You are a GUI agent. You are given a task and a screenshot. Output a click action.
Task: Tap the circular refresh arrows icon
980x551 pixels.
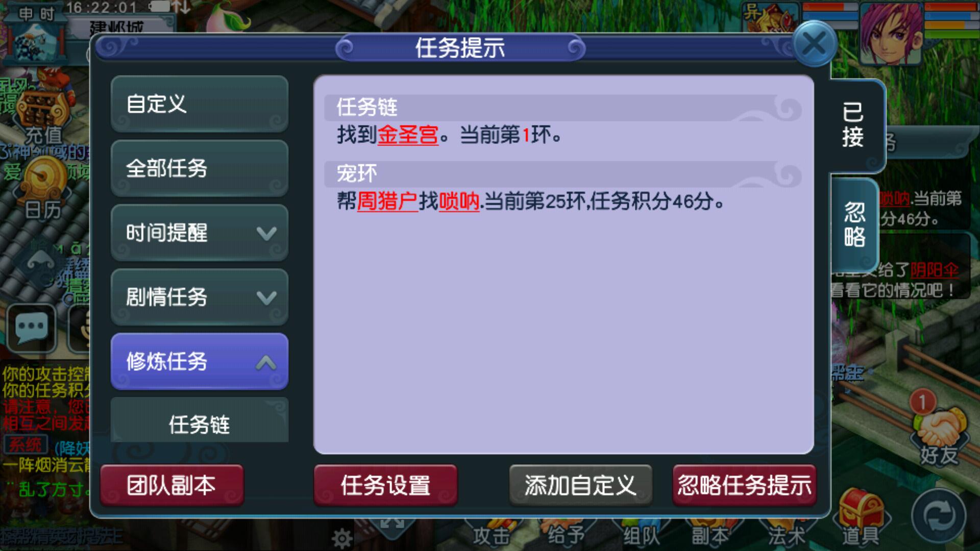(x=938, y=516)
